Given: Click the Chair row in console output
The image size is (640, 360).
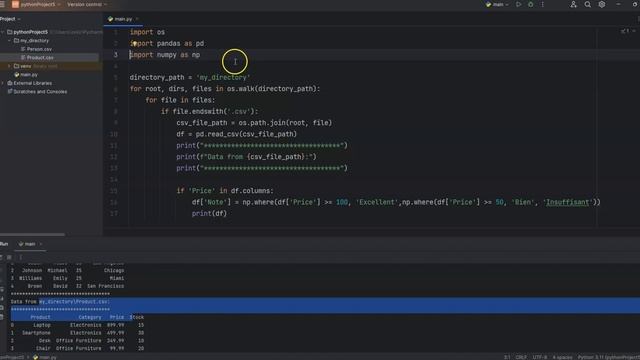Looking at the screenshot, I should click(x=78, y=348).
